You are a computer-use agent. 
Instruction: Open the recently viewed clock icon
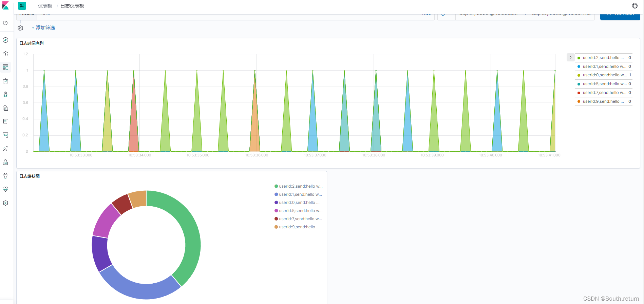[5, 23]
